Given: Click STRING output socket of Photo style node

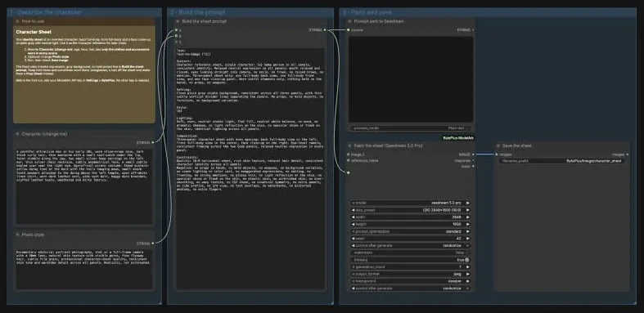Looking at the screenshot, I should (x=153, y=244).
